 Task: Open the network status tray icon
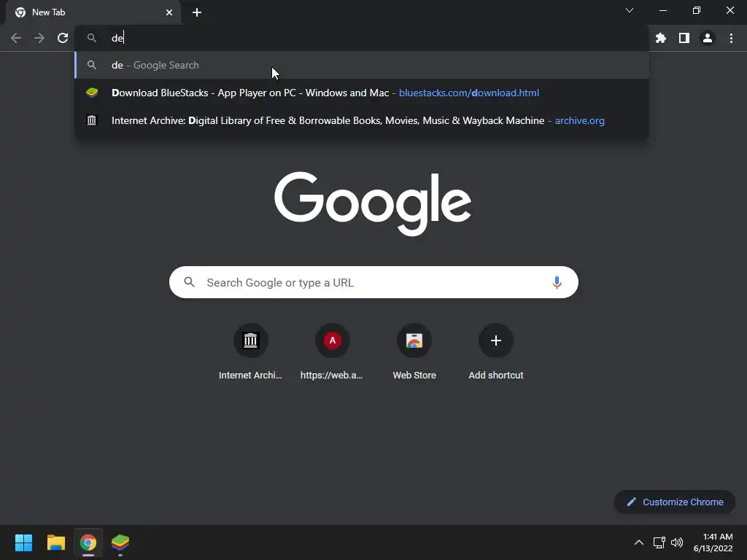pos(659,542)
